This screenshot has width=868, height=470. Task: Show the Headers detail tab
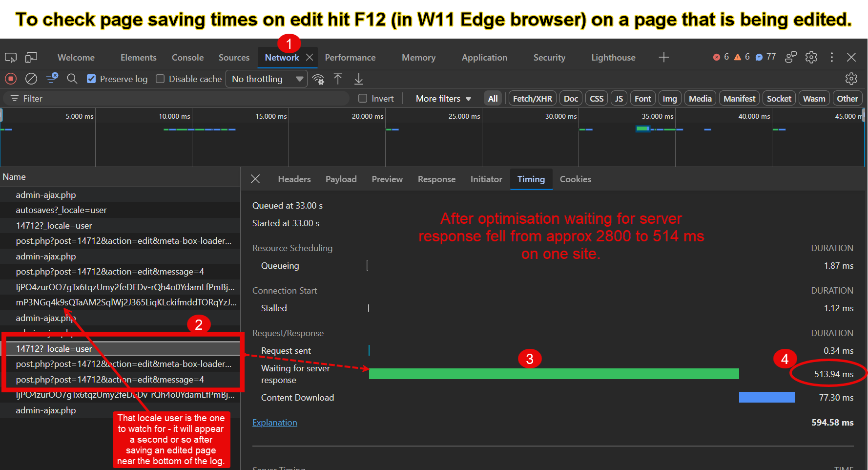(x=294, y=179)
